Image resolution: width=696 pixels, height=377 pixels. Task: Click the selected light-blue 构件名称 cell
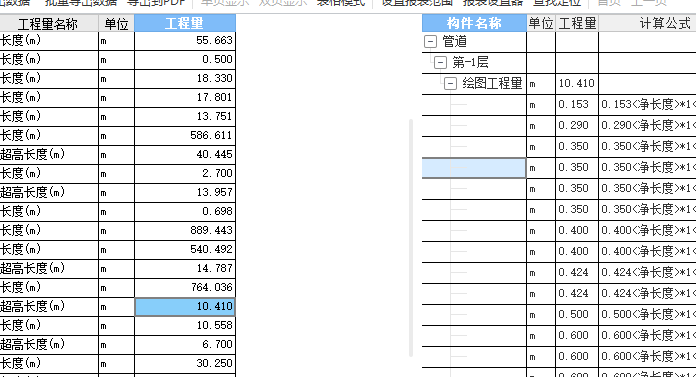[474, 168]
